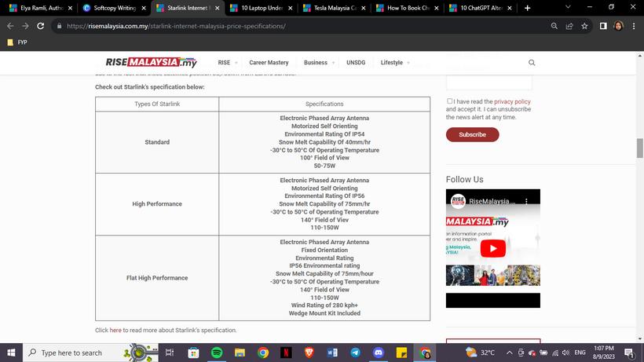The image size is (644, 362).
Task: Open Spotify from taskbar
Action: pyautogui.click(x=217, y=353)
